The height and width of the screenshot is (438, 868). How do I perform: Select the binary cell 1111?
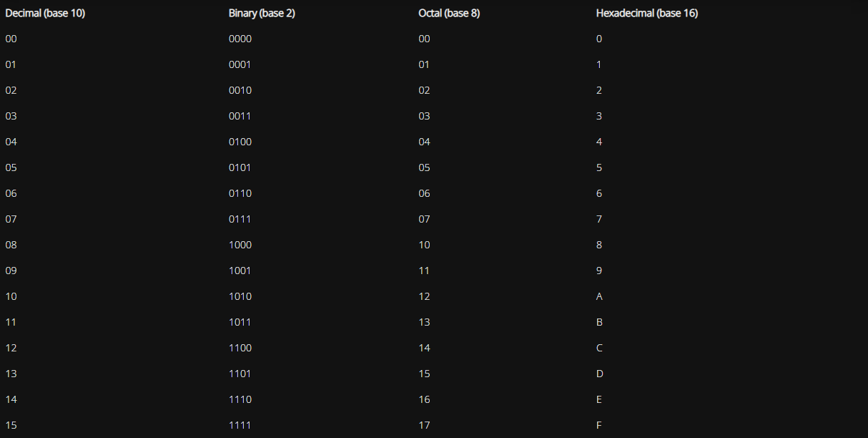coord(240,425)
